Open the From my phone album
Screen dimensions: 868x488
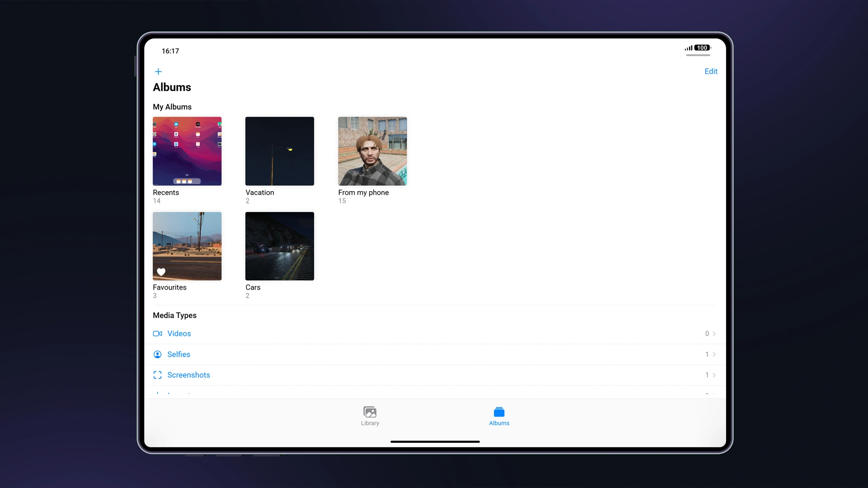pos(373,151)
